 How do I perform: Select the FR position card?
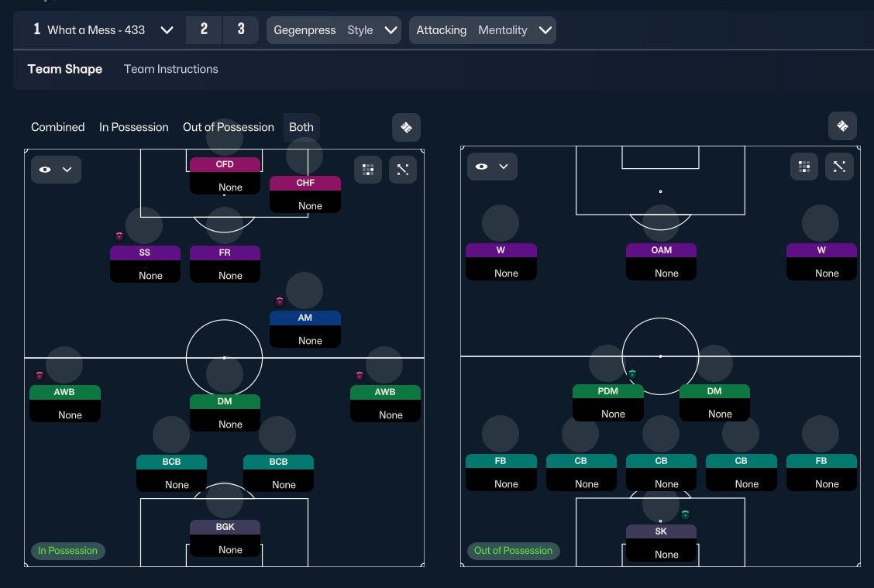(x=225, y=263)
